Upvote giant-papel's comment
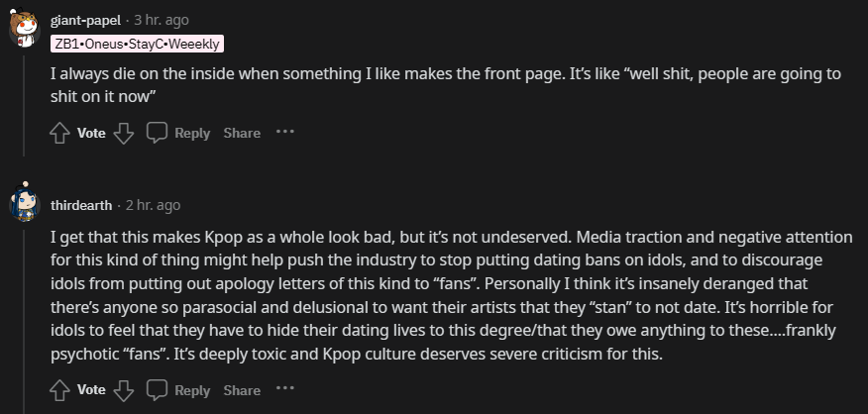 (59, 133)
